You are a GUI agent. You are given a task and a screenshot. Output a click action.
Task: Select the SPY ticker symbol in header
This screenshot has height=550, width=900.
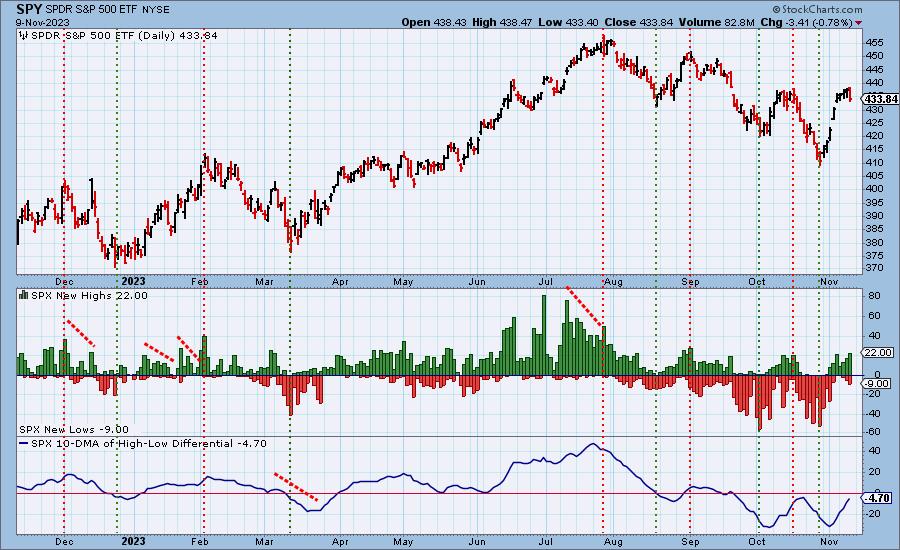[30, 9]
